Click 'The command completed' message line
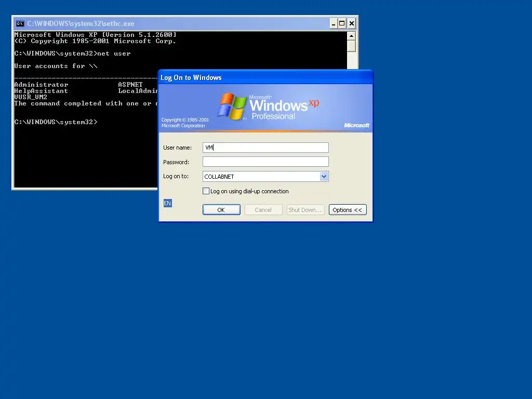Viewport: 532px width, 399px height. click(x=86, y=103)
